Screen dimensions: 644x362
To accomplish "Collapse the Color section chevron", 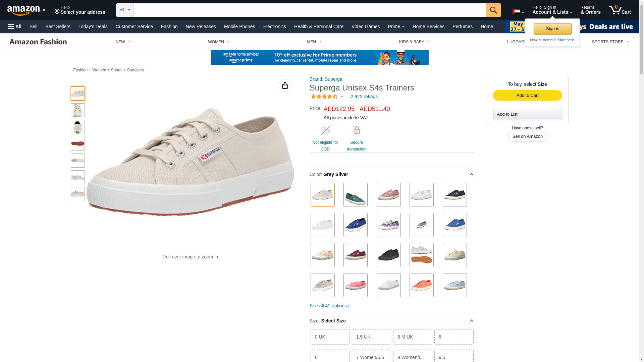I will point(471,174).
